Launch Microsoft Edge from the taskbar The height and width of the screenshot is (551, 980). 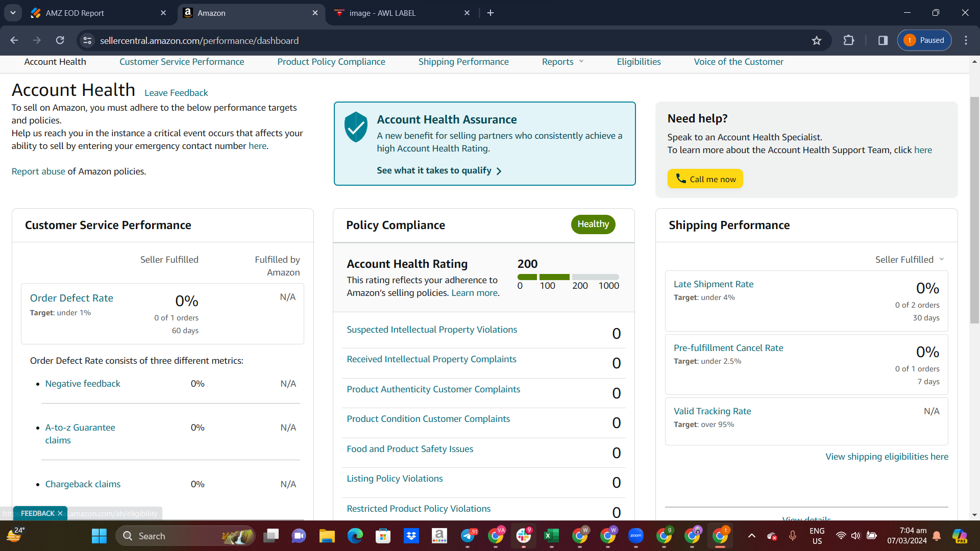pos(355,536)
